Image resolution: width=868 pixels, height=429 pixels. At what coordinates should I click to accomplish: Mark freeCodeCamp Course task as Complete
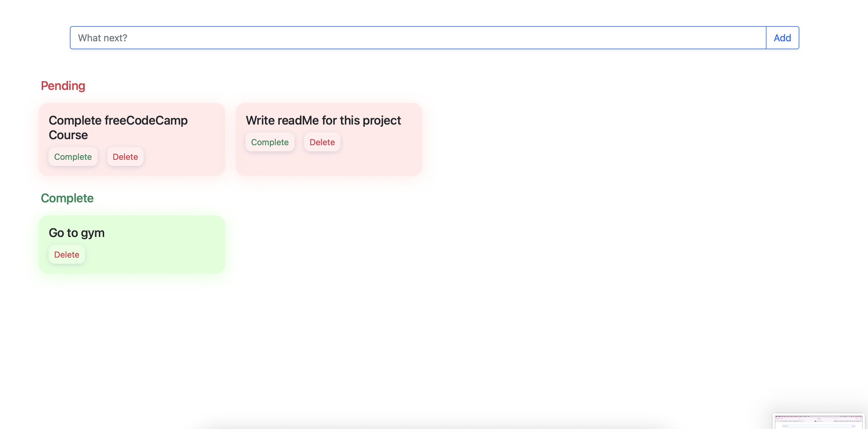[73, 156]
